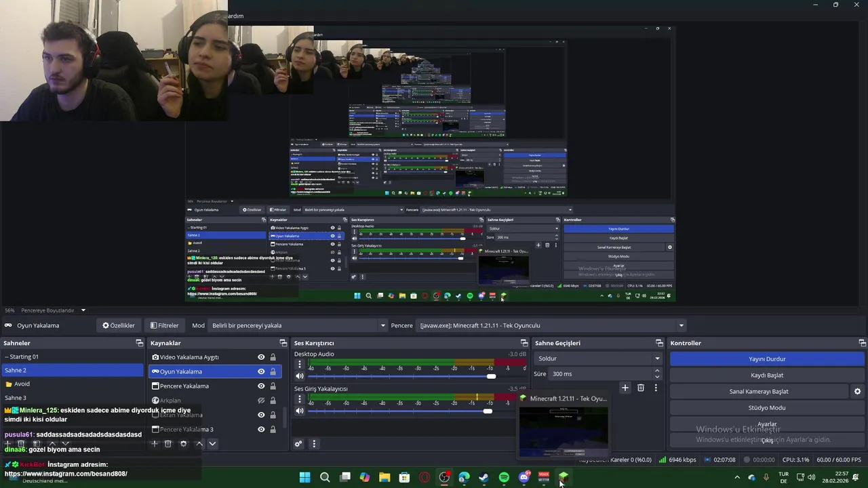Undock the Sahneler panel
The height and width of the screenshot is (488, 868).
[x=139, y=343]
